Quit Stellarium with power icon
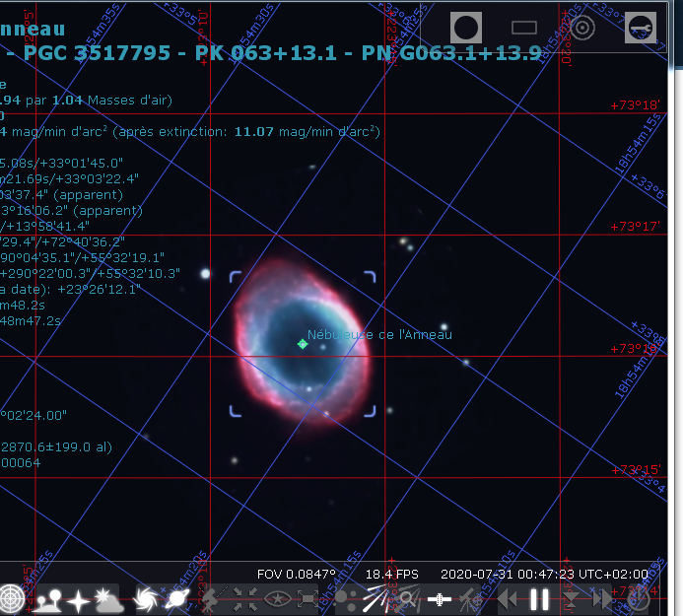Image resolution: width=683 pixels, height=616 pixels. [x=639, y=600]
